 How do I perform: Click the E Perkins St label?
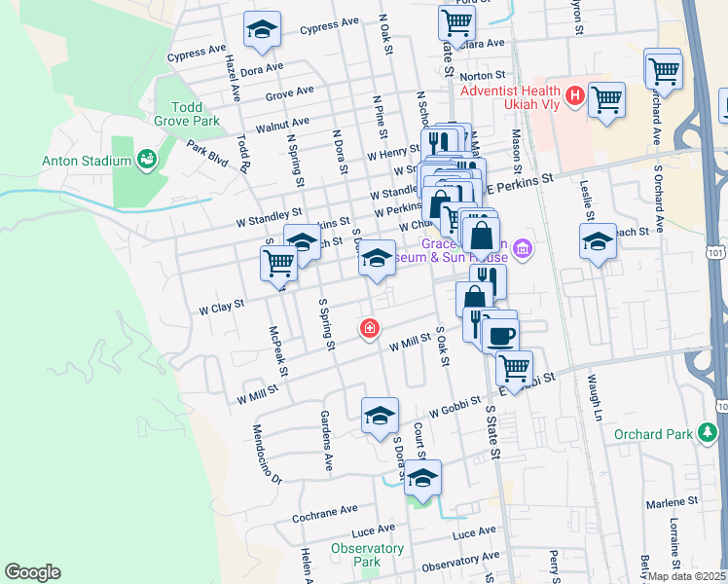point(521,183)
